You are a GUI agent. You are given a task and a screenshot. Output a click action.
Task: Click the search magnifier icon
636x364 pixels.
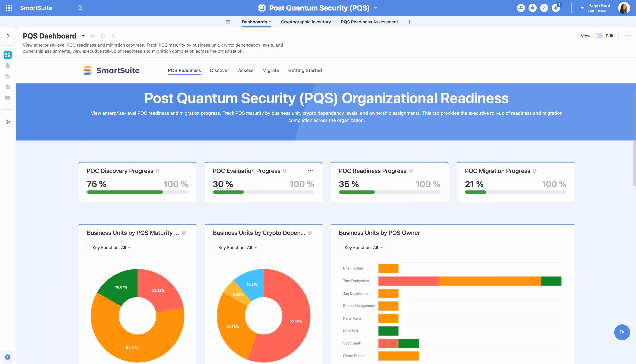80,8
